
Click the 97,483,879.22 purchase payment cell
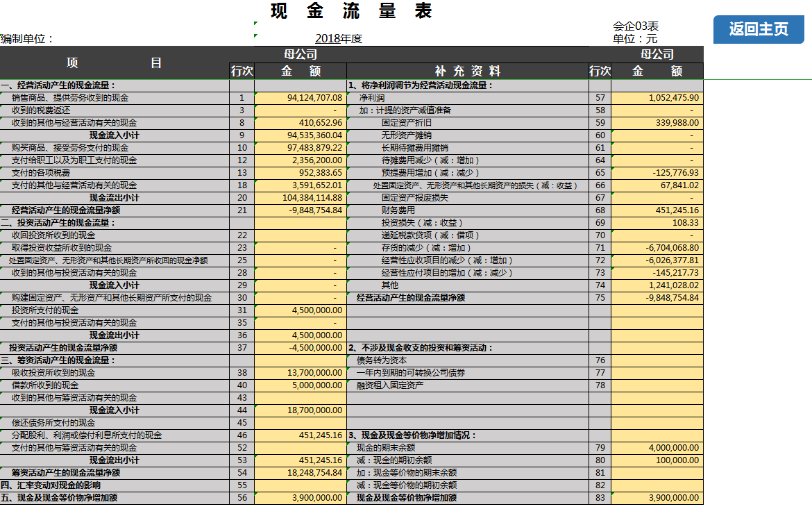click(300, 148)
